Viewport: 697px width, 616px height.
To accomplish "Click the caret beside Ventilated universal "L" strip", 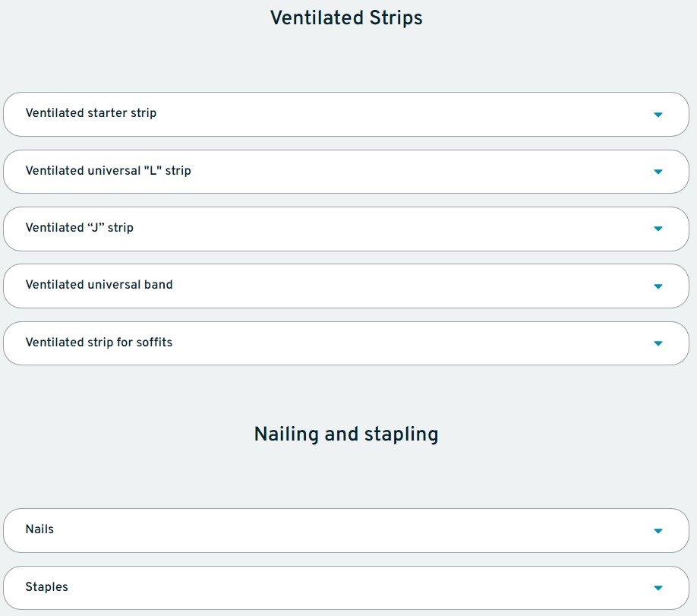I will (x=658, y=172).
